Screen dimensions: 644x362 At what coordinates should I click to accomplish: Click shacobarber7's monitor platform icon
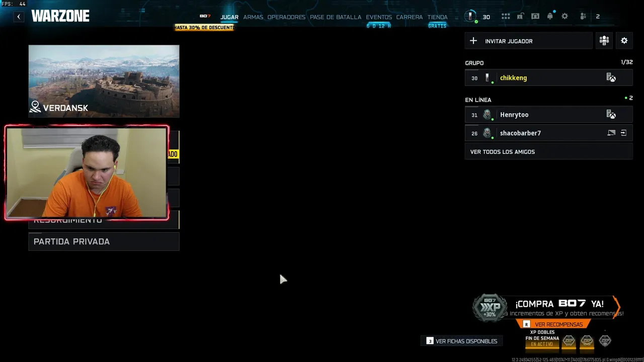click(x=611, y=133)
